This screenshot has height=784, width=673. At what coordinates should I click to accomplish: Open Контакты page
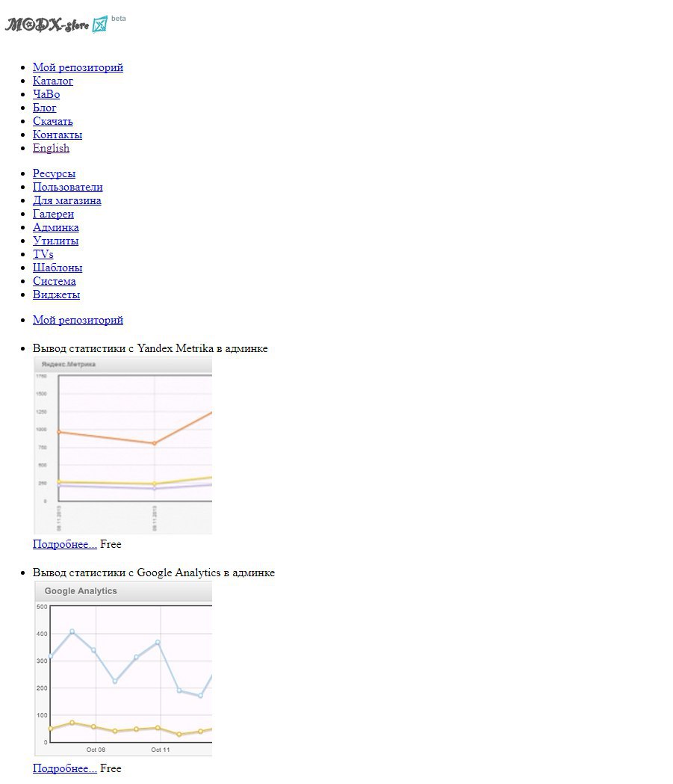point(58,135)
